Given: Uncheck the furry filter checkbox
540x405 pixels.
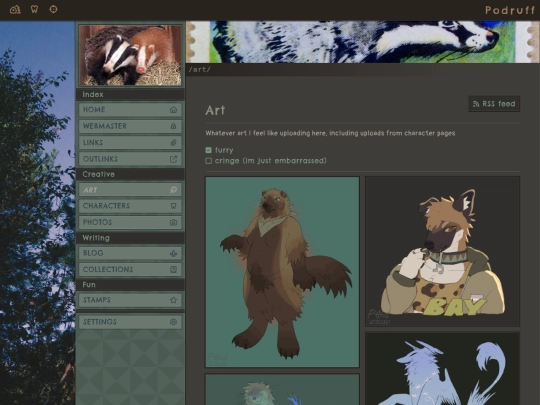Looking at the screenshot, I should pyautogui.click(x=208, y=150).
